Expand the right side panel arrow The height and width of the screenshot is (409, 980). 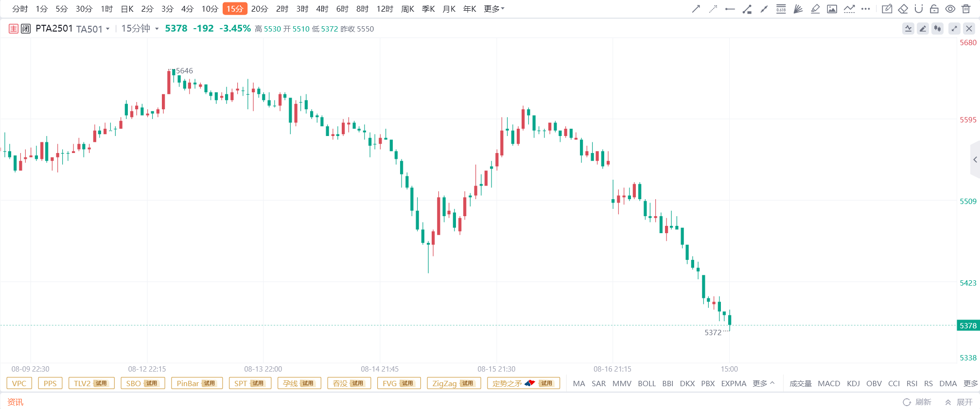click(x=975, y=159)
